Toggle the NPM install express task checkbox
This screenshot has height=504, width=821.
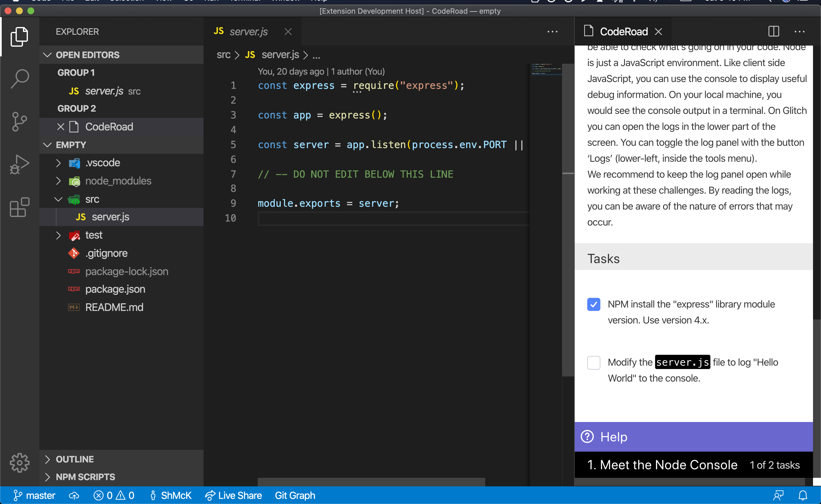pyautogui.click(x=594, y=304)
